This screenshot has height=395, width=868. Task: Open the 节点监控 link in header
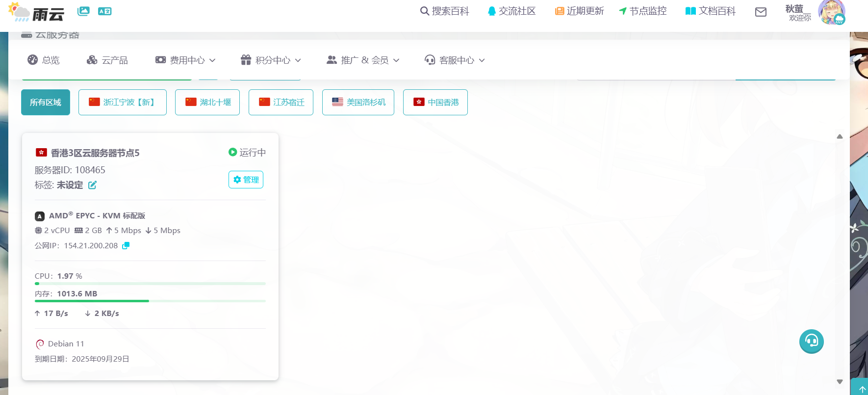coord(642,11)
